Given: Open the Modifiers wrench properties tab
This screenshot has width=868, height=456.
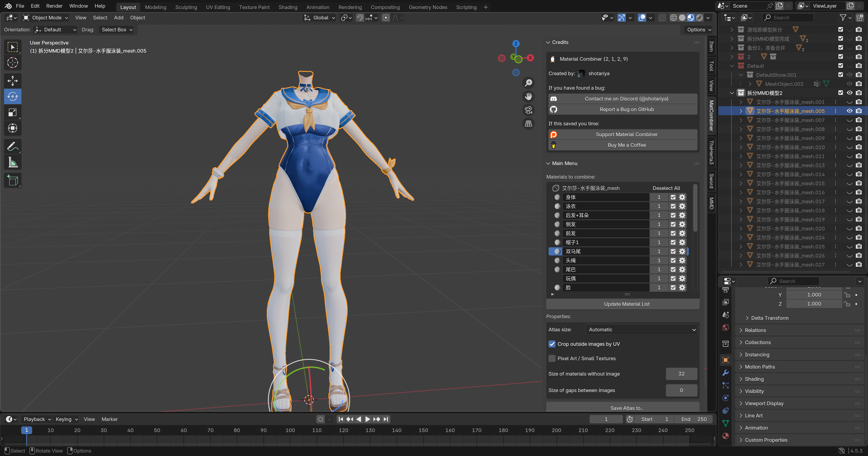Looking at the screenshot, I should [725, 372].
